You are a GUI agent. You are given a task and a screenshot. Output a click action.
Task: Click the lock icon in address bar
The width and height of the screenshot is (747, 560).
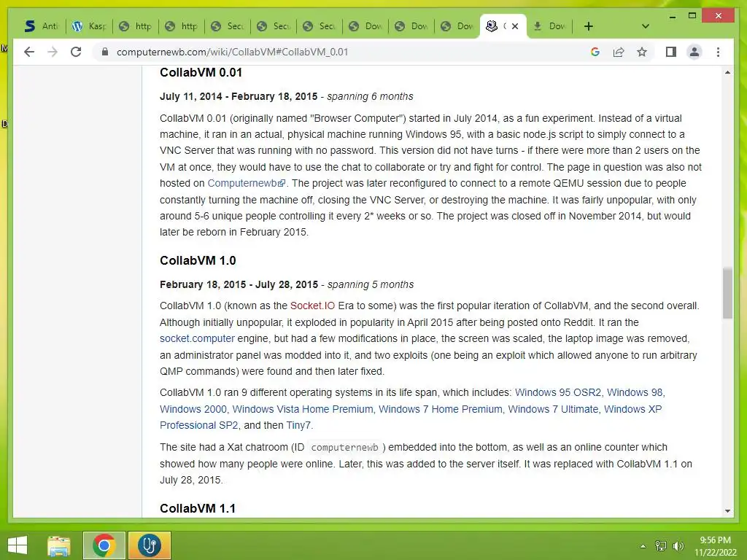click(105, 52)
